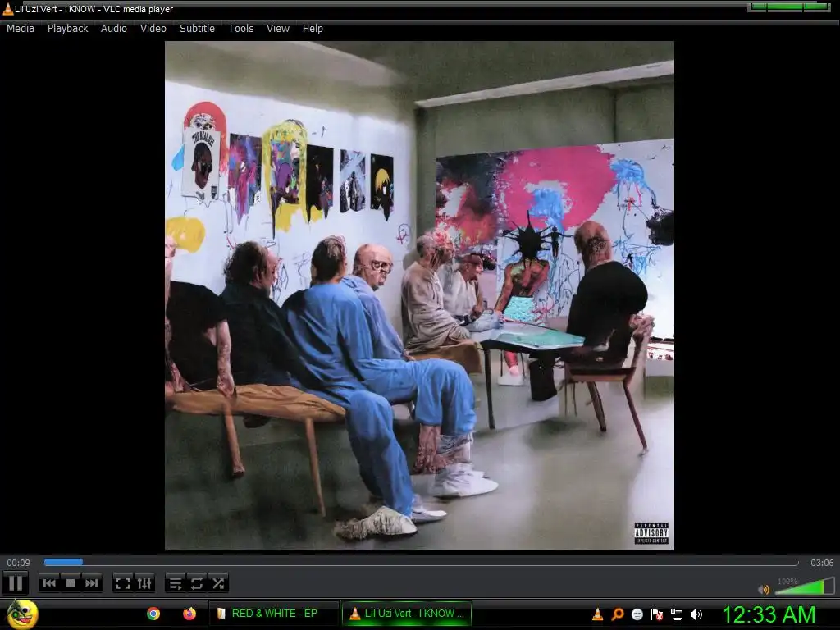Toggle shuffle random playback
The image size is (840, 630).
point(218,583)
